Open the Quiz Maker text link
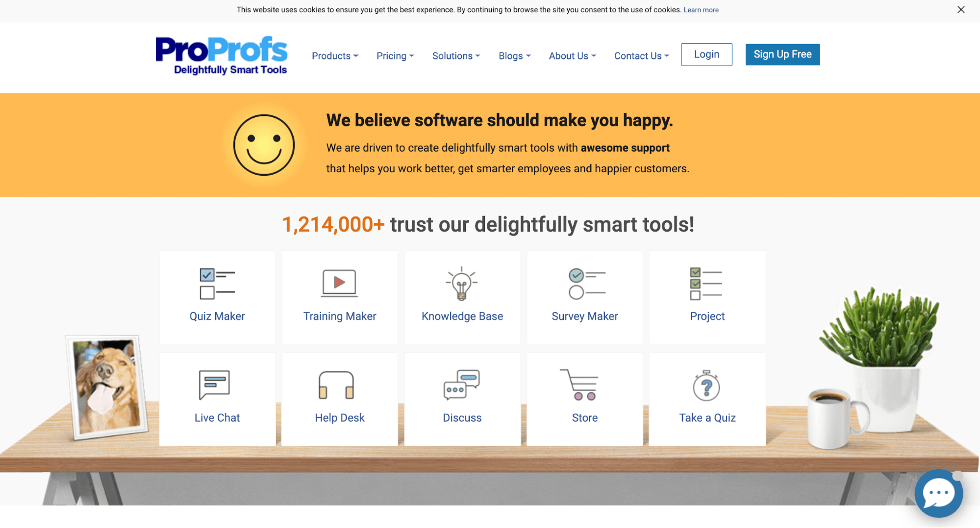This screenshot has height=528, width=980. pos(217,316)
